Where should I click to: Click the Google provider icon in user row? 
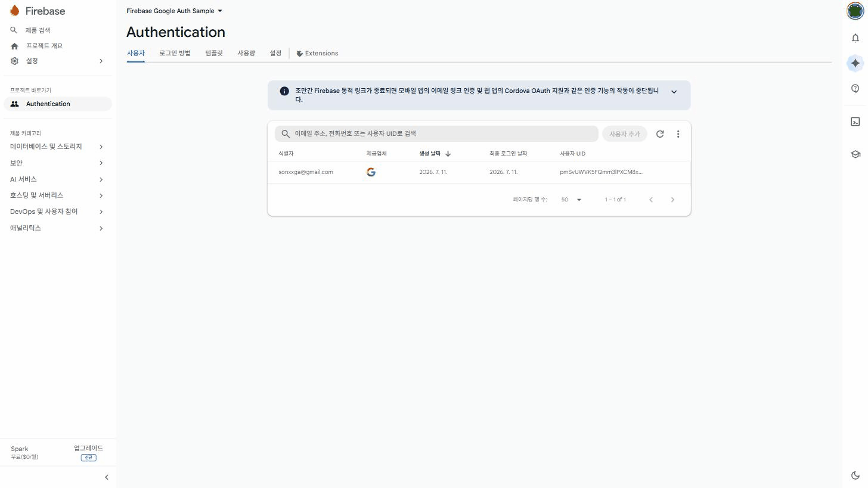pyautogui.click(x=371, y=172)
